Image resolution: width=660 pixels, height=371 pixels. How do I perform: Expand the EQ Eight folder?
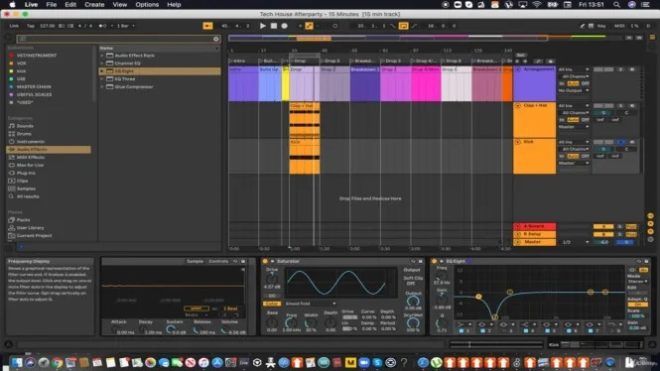click(x=102, y=71)
